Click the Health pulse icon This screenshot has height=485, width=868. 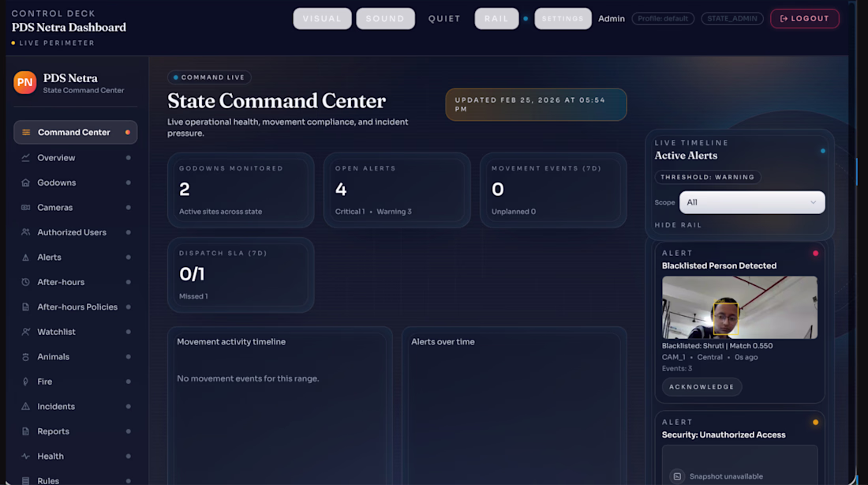(25, 457)
